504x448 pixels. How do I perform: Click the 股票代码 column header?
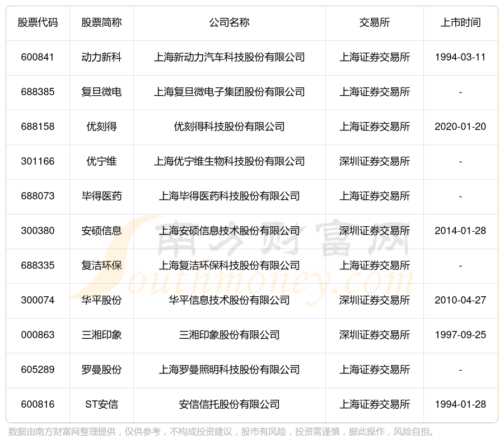tap(38, 22)
